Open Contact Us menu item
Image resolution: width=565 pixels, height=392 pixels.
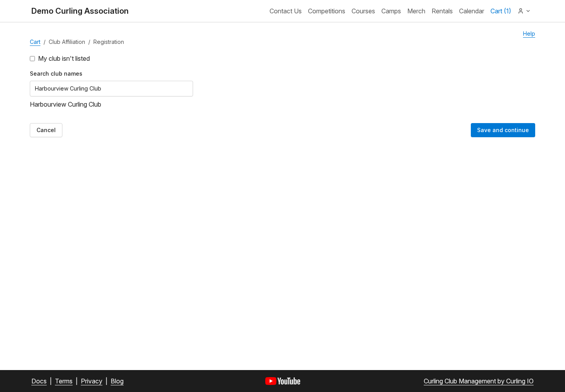(286, 11)
